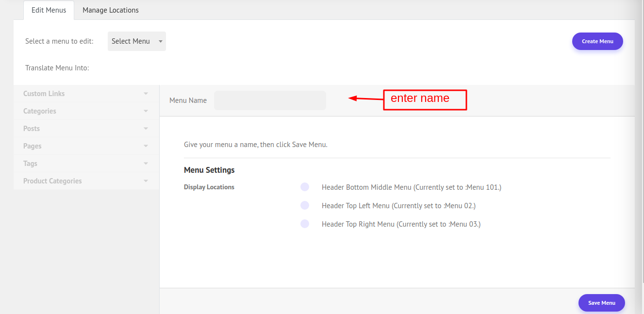Viewport: 644px width, 314px height.
Task: Expand the Tags panel arrow
Action: [x=146, y=164]
